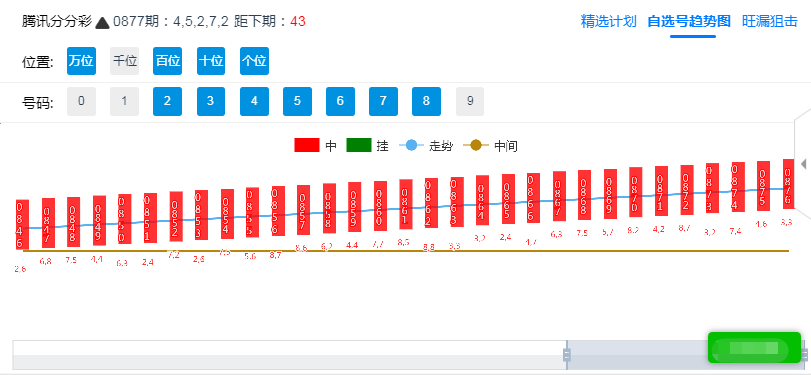Viewport: 811px width, 375px height.
Task: Toggle the red 中 legend swatch
Action: tap(307, 145)
